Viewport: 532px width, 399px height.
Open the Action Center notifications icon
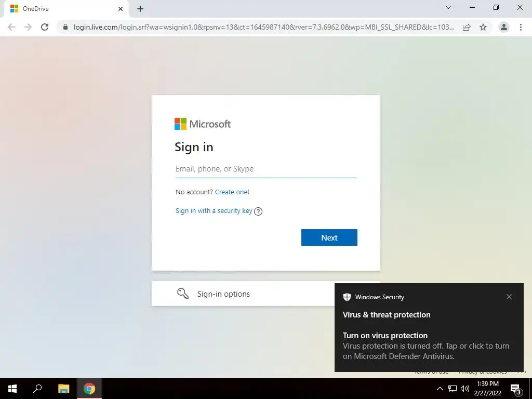(x=516, y=389)
